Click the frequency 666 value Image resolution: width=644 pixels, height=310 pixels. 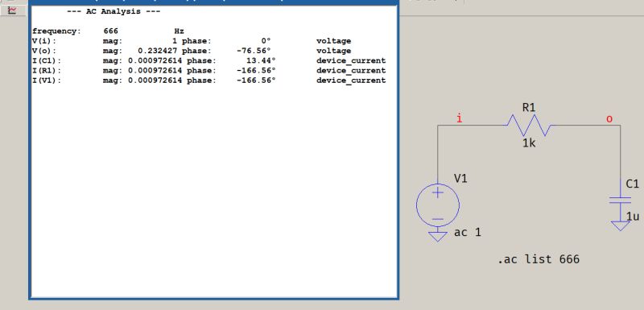point(111,31)
